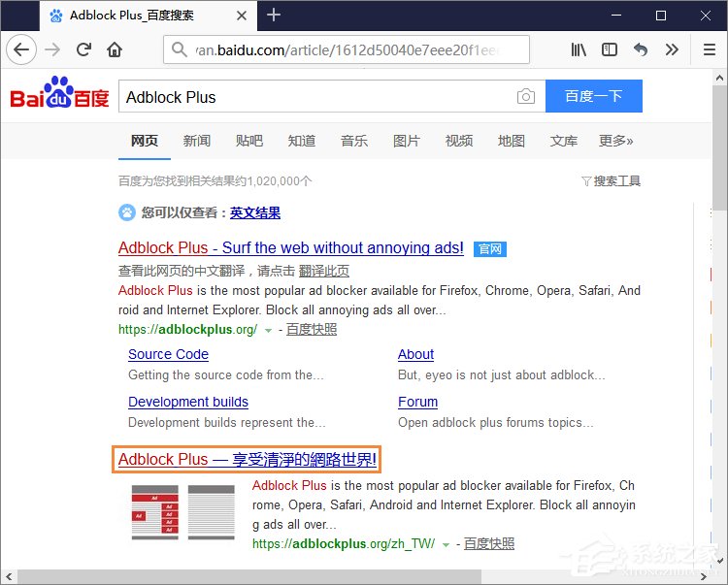Click the 百度一下 search button
The width and height of the screenshot is (728, 585).
[x=594, y=96]
